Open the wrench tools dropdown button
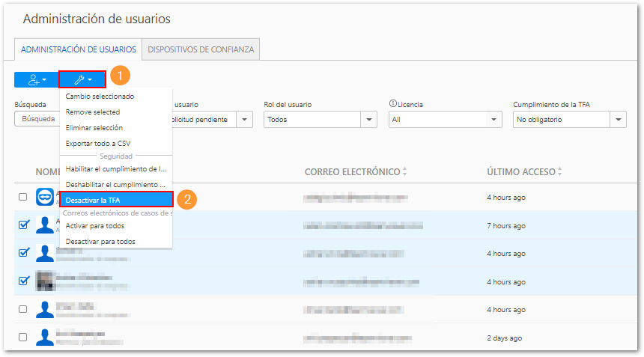The height and width of the screenshot is (357, 644). coord(82,79)
